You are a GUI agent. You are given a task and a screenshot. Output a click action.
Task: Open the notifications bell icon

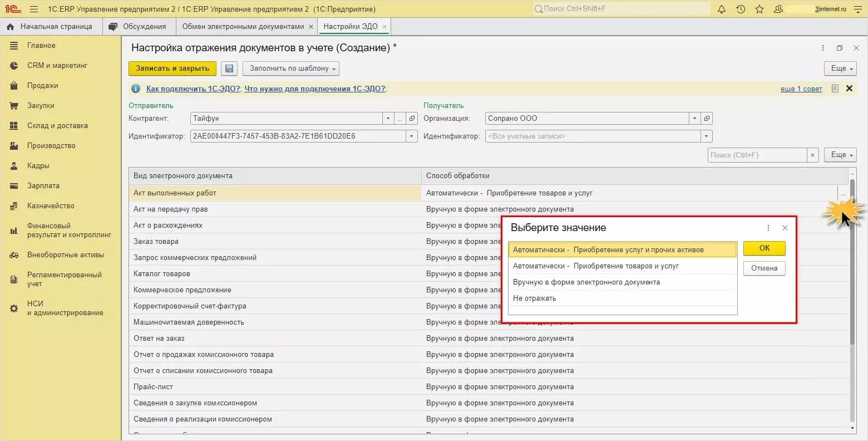[x=722, y=9]
